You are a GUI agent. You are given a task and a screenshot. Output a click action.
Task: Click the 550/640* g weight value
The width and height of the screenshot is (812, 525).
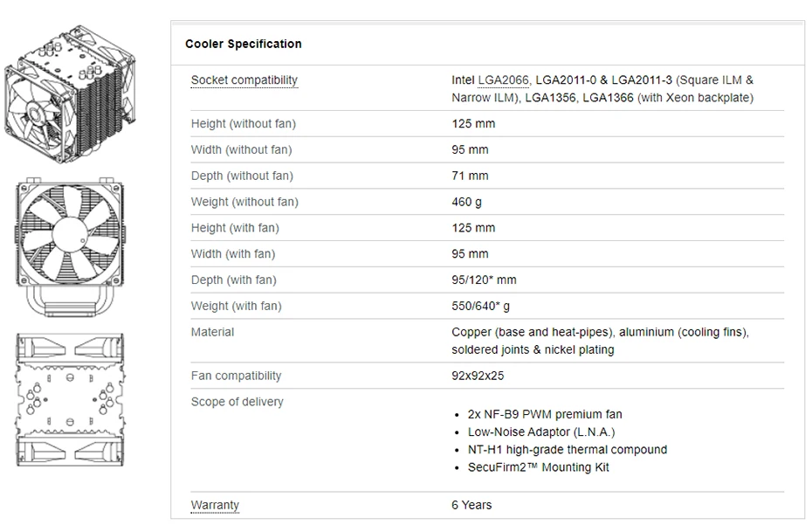[x=480, y=307]
